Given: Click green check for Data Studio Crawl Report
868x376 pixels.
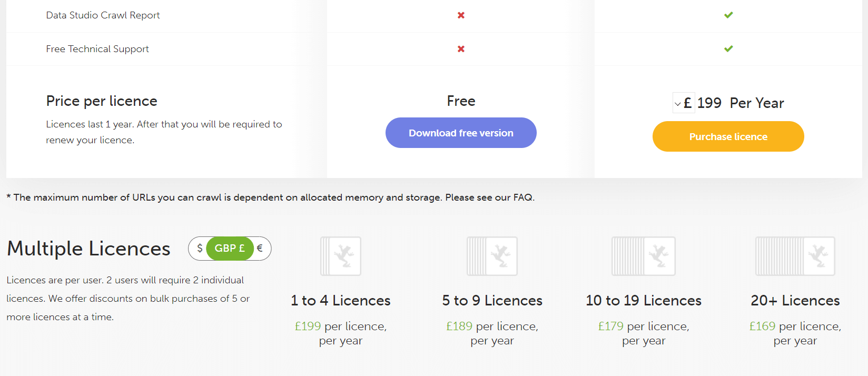Looking at the screenshot, I should (x=728, y=15).
